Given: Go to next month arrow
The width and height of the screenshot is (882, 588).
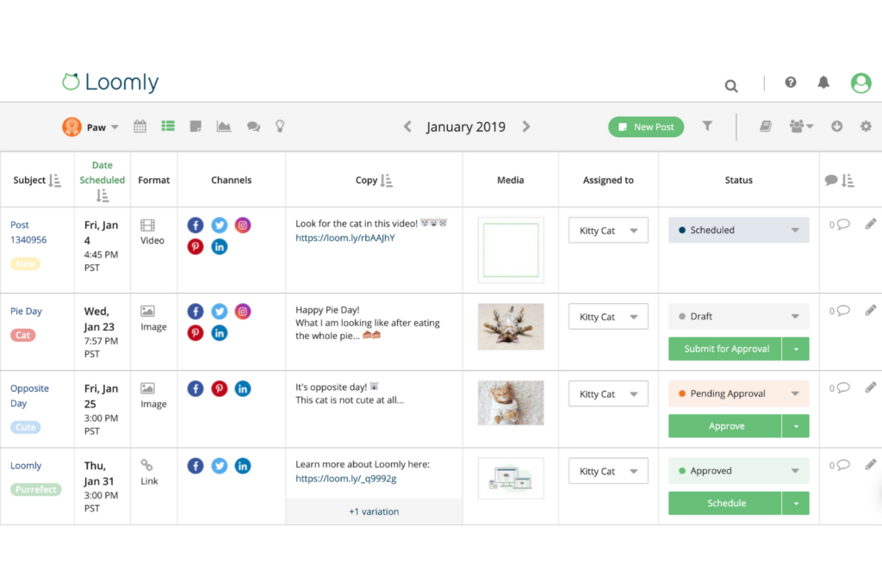Looking at the screenshot, I should [x=526, y=127].
